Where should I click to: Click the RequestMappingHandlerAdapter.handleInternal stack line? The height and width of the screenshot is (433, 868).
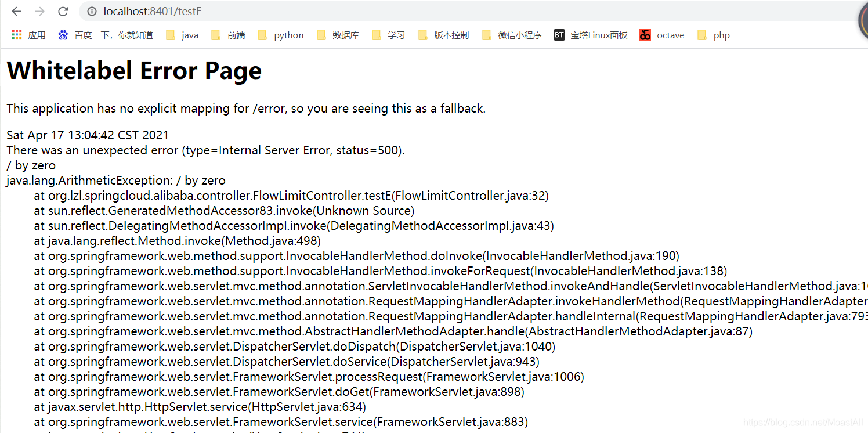point(451,316)
